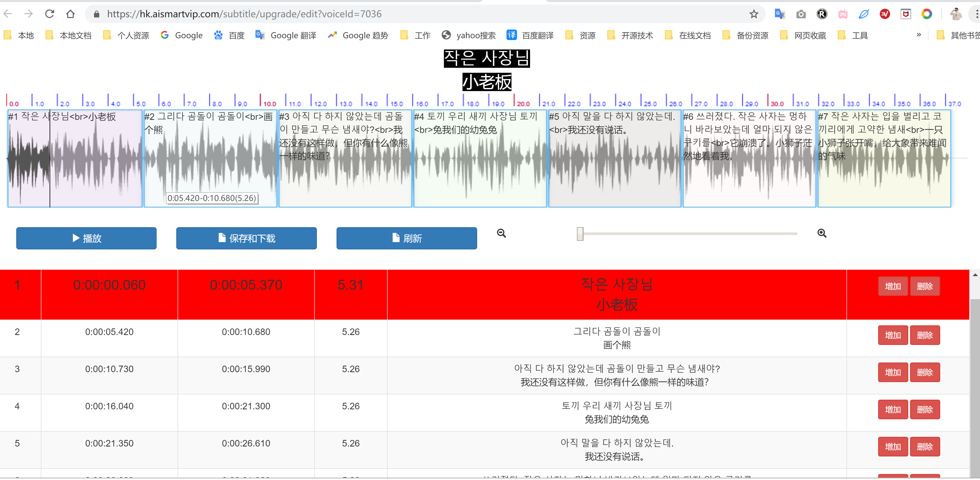This screenshot has width=980, height=480.
Task: Open the user profile avatar
Action: tap(956, 14)
